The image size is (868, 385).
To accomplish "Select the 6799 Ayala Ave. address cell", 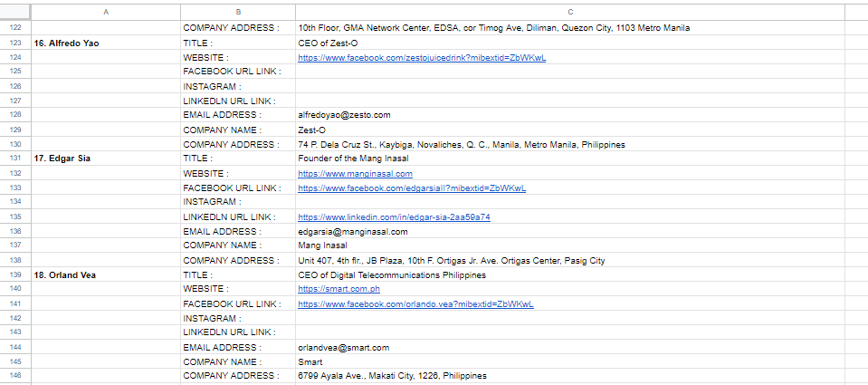I will click(x=570, y=376).
